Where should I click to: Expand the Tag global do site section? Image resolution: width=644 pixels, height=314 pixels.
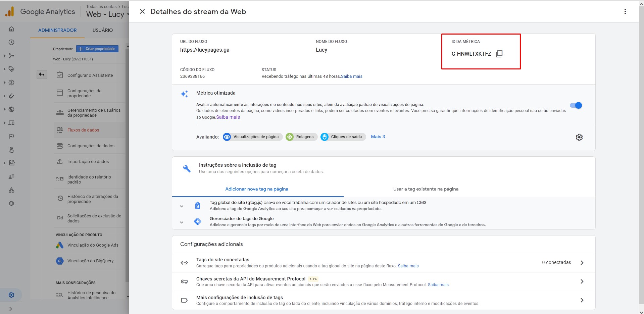(x=182, y=206)
